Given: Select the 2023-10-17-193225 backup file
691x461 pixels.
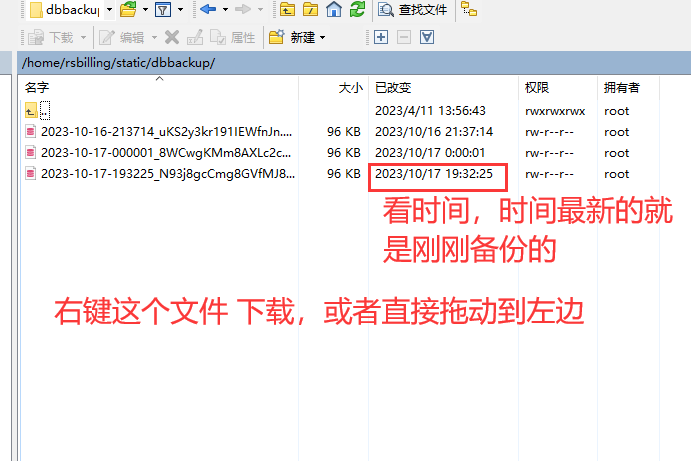Looking at the screenshot, I should [x=166, y=174].
